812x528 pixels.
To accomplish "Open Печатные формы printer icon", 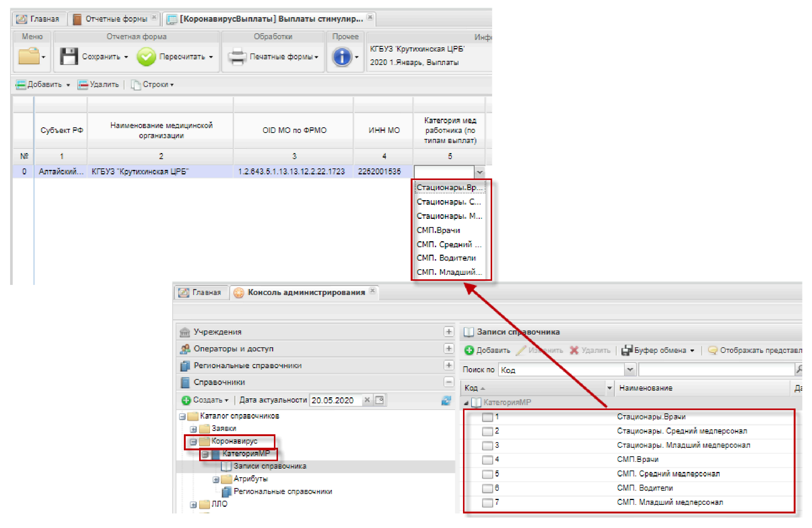I will click(237, 57).
